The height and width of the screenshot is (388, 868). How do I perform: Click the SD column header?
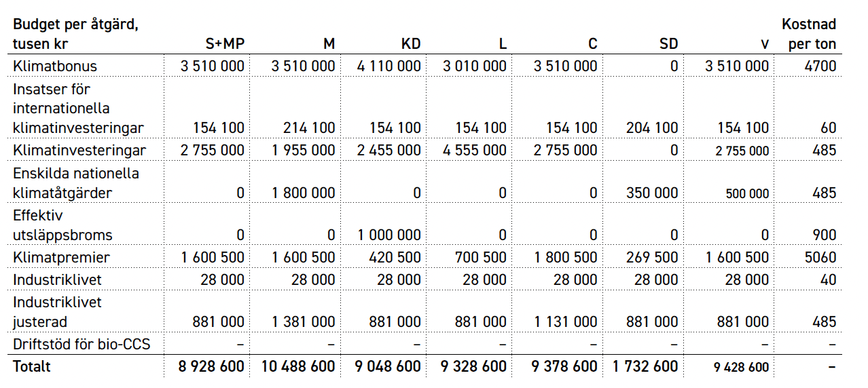coord(669,44)
